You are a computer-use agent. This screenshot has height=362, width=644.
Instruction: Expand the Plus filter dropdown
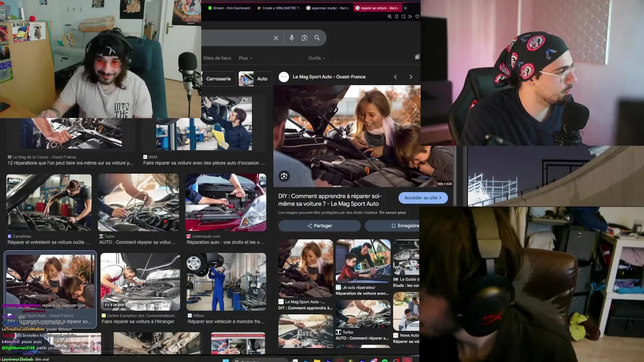coord(246,58)
